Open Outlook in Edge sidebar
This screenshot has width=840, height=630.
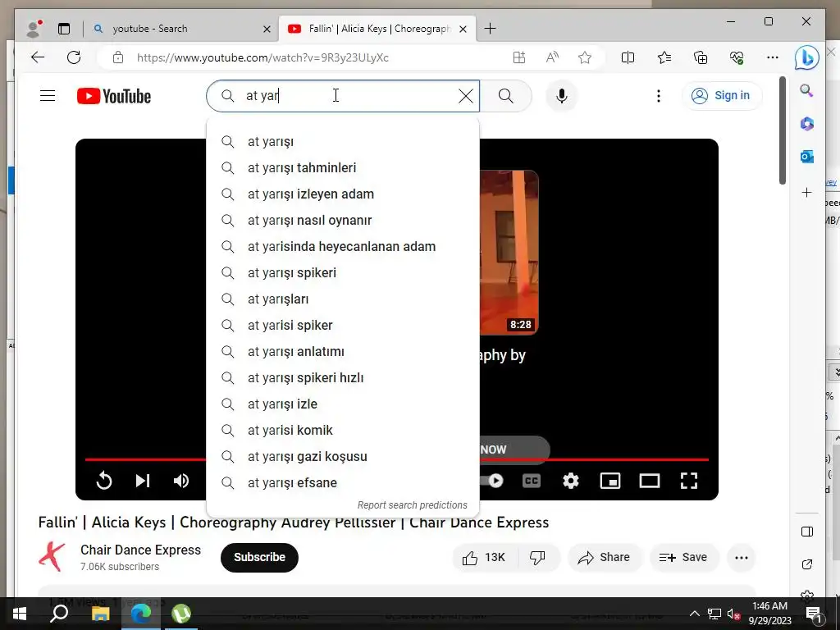tap(807, 157)
